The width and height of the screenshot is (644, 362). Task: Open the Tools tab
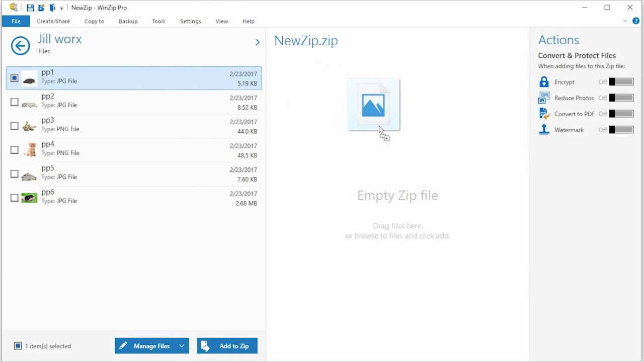click(x=158, y=21)
